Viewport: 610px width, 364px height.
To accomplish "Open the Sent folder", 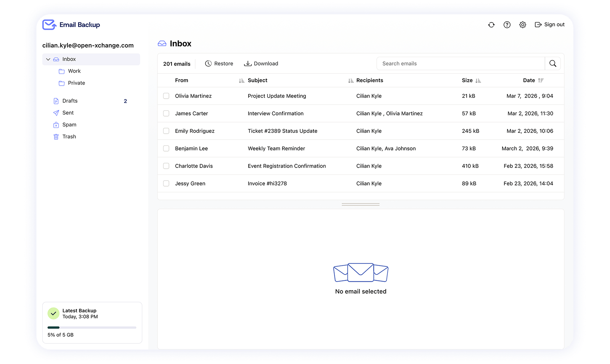I will [x=68, y=113].
